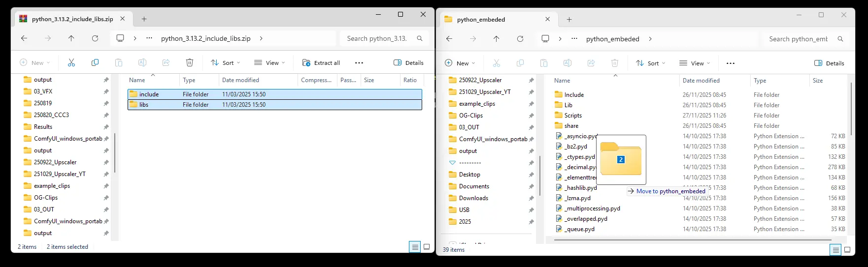Add new tab in python_embeded window
Viewport: 868px width, 267px height.
click(569, 20)
